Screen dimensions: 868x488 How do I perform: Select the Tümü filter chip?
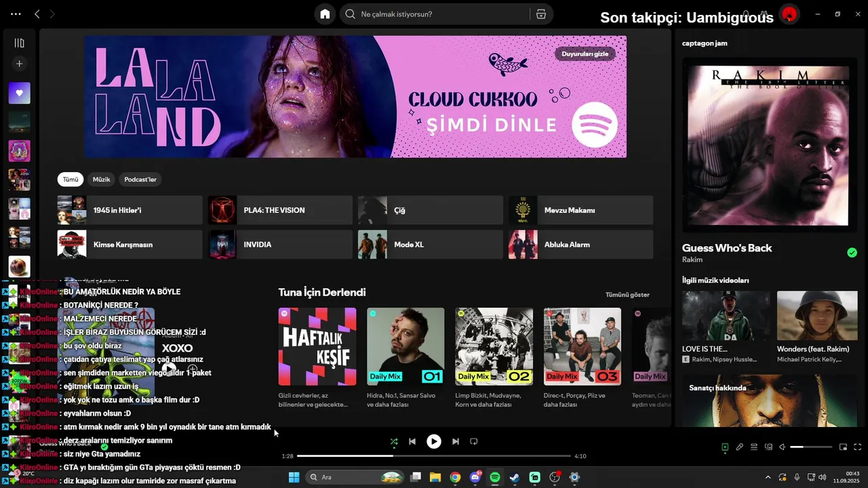point(71,180)
